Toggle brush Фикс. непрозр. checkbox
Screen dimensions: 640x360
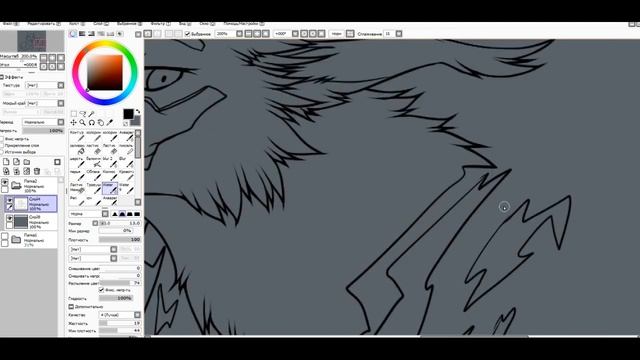point(102,290)
